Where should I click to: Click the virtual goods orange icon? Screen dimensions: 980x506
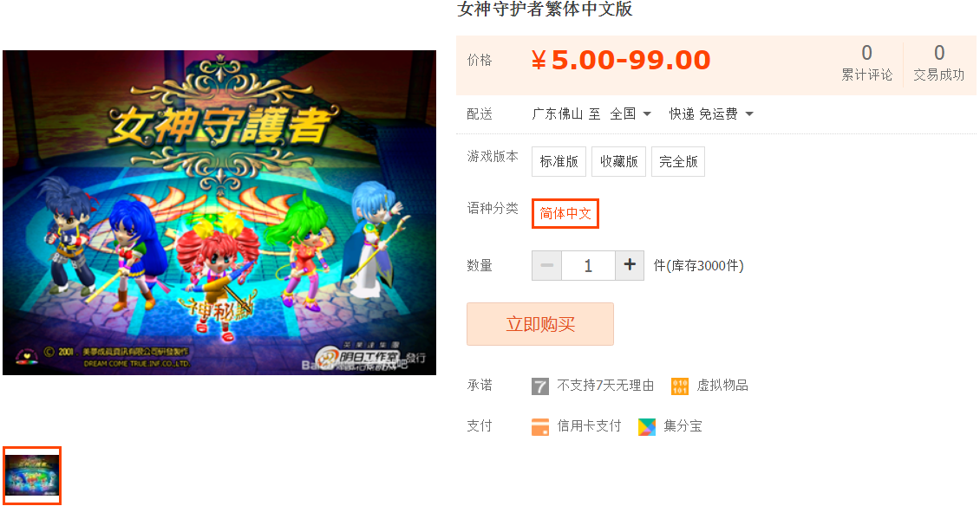(x=679, y=386)
